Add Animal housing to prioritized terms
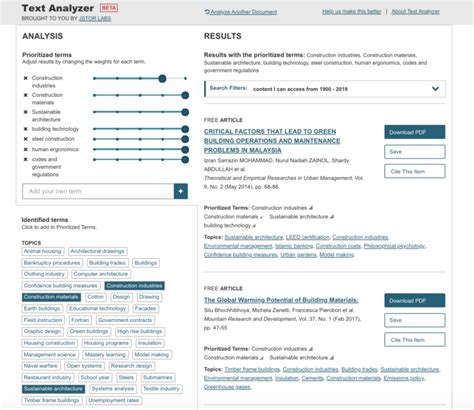The width and height of the screenshot is (474, 410). tap(43, 251)
